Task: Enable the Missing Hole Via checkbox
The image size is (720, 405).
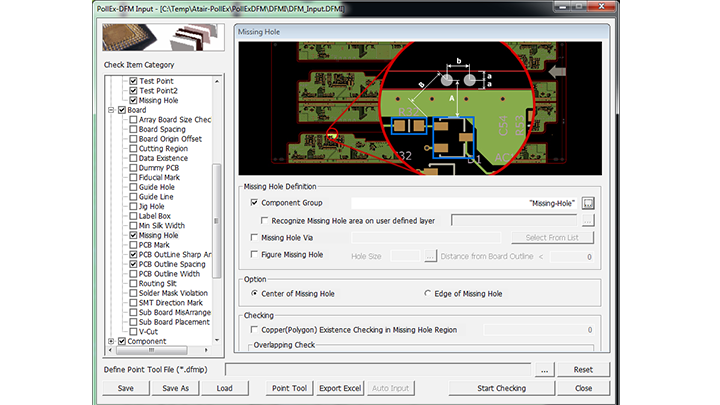Action: [x=254, y=238]
